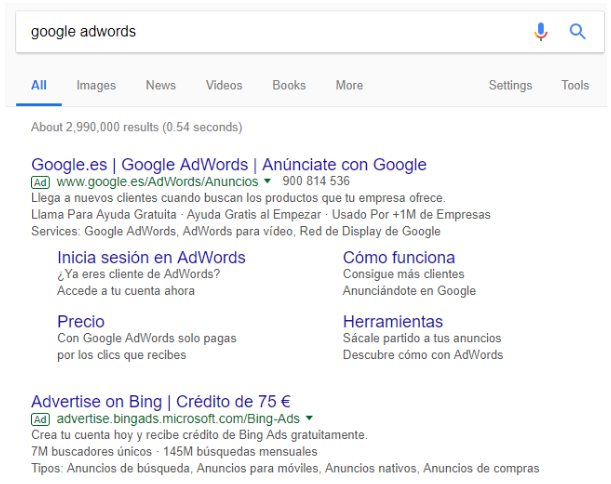Click the text por los clics que recibes
This screenshot has height=484, width=611.
click(x=122, y=355)
